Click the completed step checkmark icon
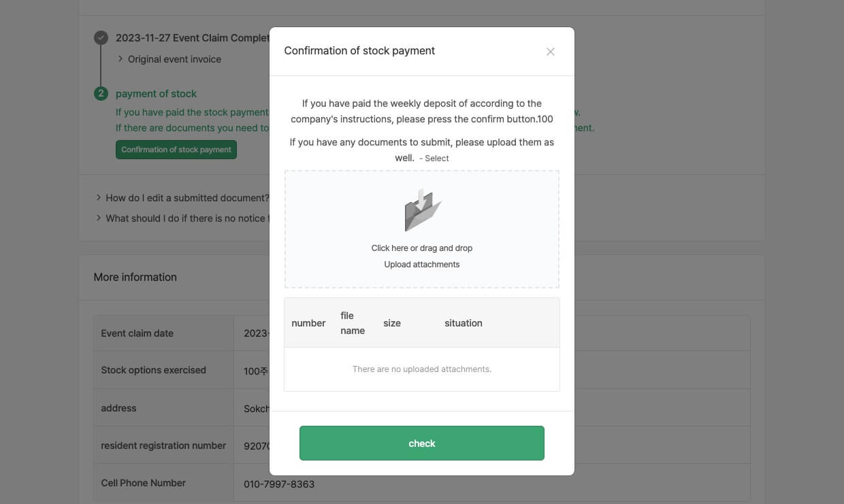Image resolution: width=844 pixels, height=504 pixels. point(101,38)
